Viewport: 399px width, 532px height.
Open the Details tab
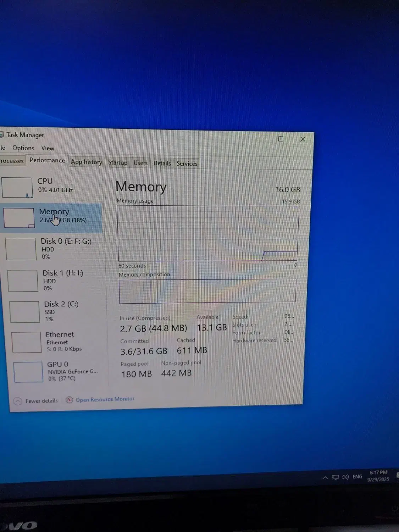162,163
